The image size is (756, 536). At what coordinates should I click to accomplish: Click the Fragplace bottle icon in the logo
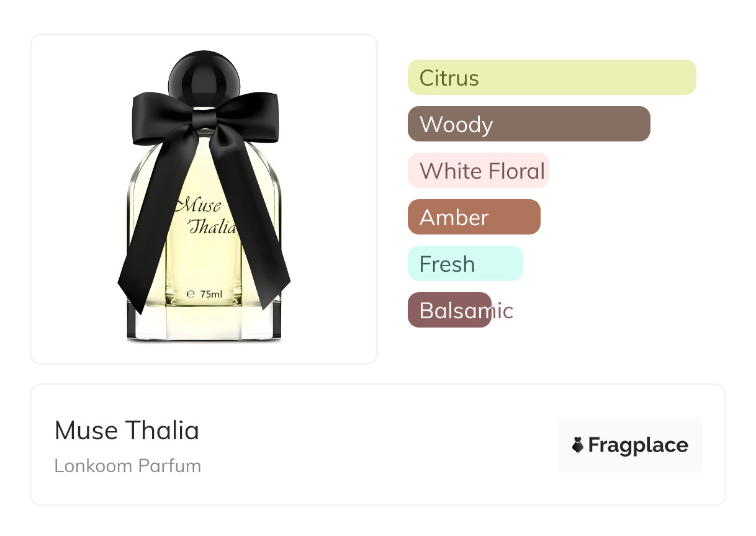click(578, 445)
